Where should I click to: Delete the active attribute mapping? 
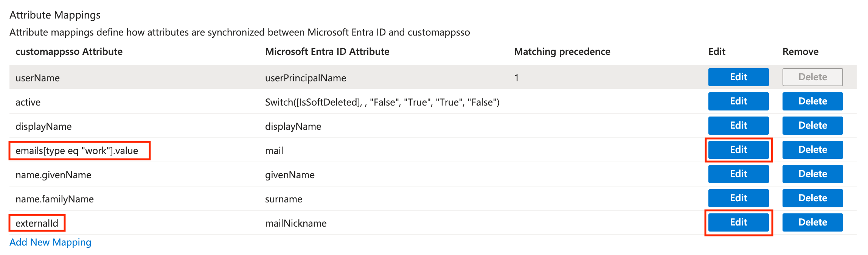coord(812,101)
